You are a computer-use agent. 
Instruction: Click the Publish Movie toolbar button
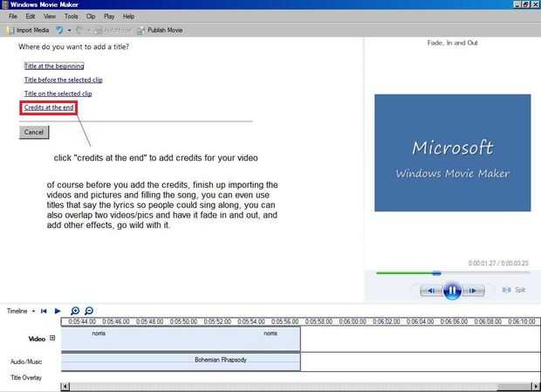160,31
